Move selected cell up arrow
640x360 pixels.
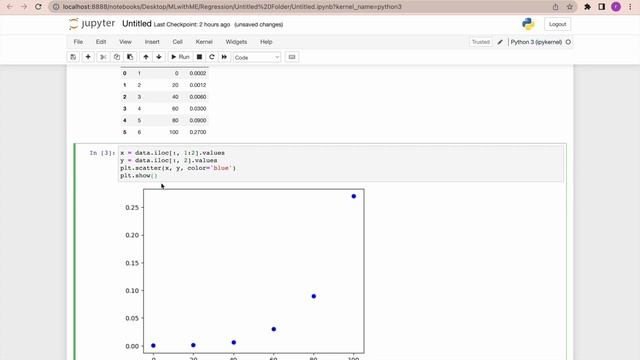(x=146, y=57)
